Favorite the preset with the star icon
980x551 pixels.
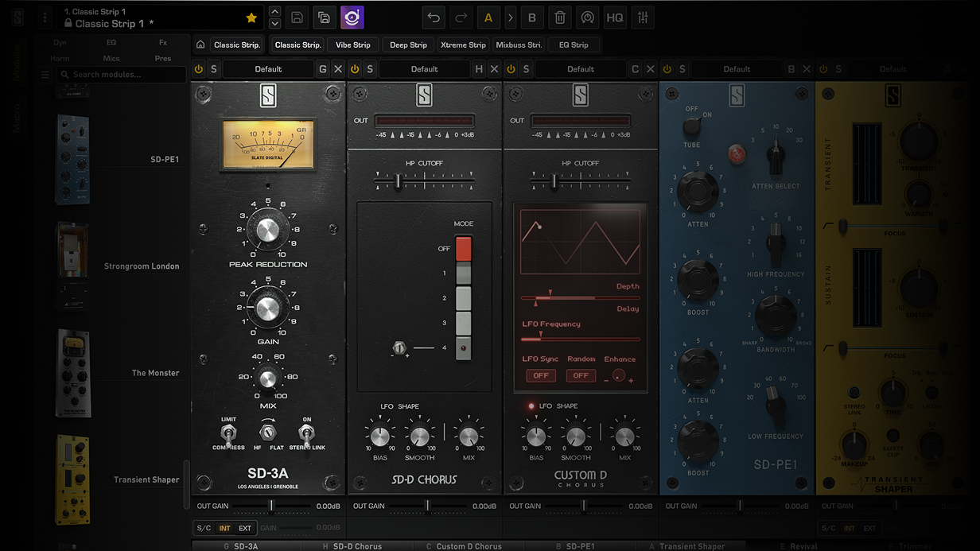click(x=251, y=17)
